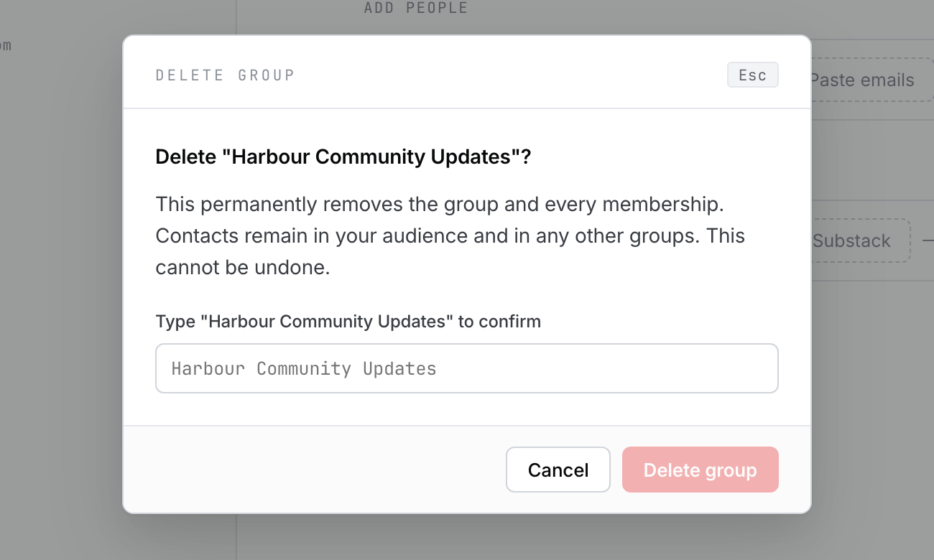Click the red Delete group button
Viewport: 934px width, 560px height.
(700, 470)
